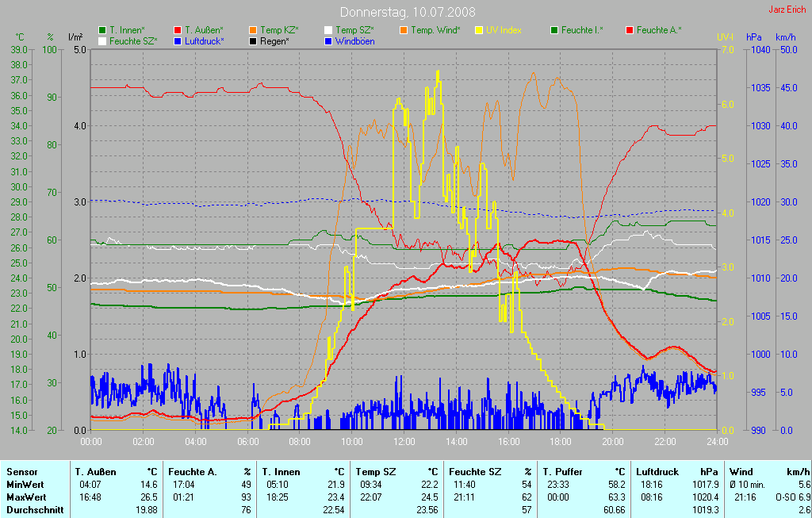This screenshot has width=812, height=518.
Task: Select the T. Innen* legend label
Action: [128, 31]
